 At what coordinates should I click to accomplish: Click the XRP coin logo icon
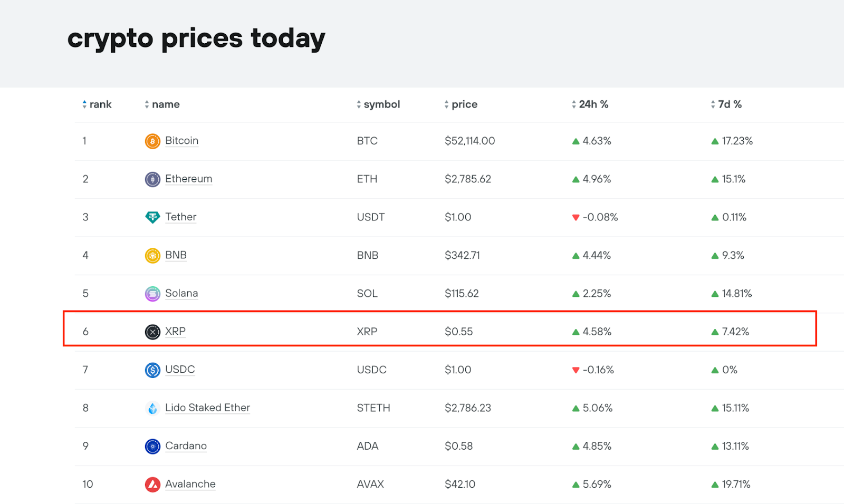[152, 332]
